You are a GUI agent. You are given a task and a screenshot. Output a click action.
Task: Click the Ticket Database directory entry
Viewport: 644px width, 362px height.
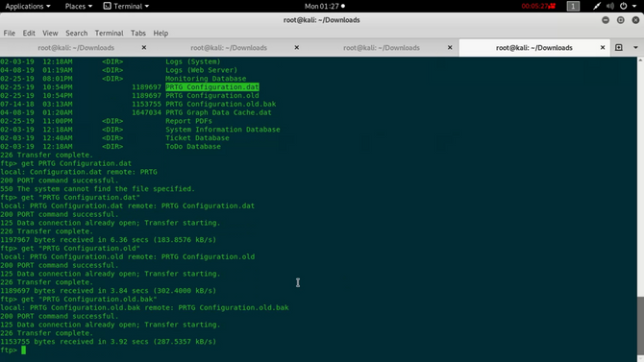(x=197, y=138)
